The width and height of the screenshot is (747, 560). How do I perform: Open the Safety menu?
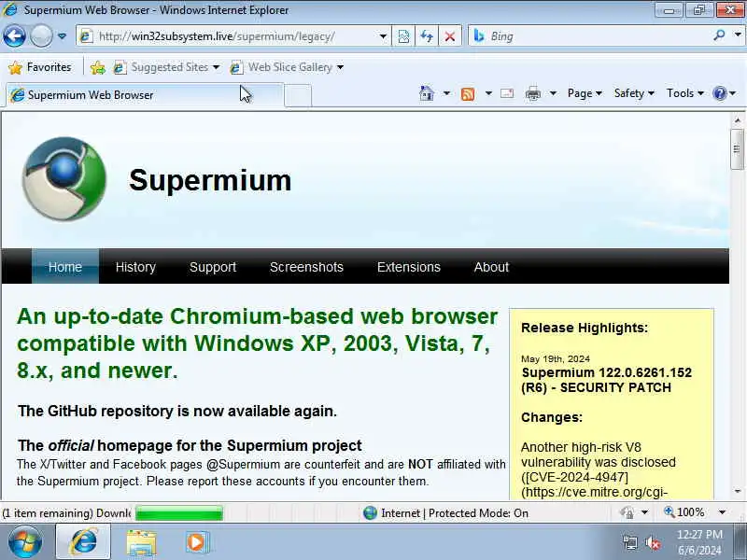pos(634,93)
